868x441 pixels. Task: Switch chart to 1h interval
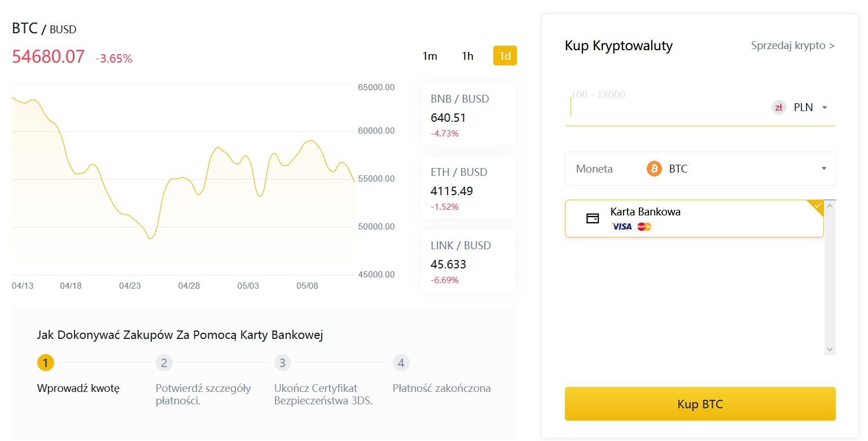467,56
